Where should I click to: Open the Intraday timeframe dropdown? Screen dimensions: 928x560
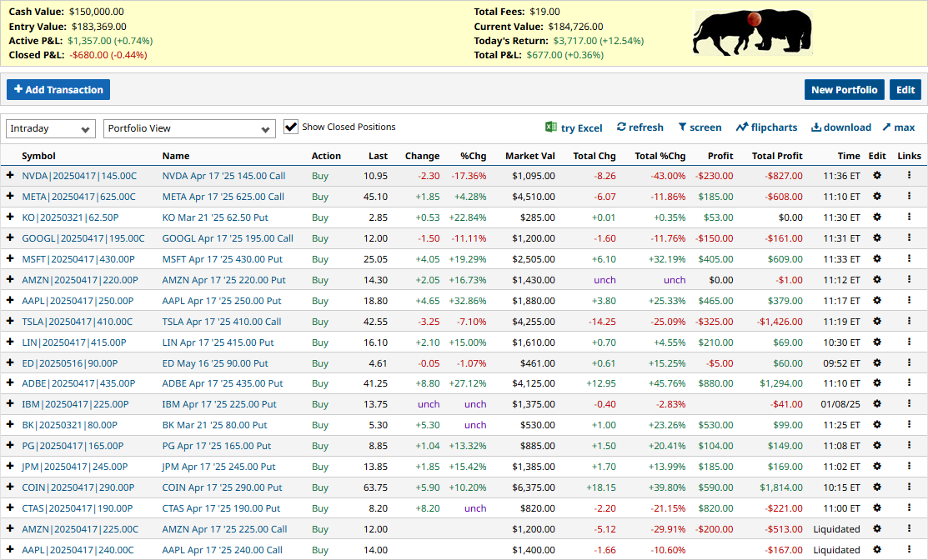tap(51, 128)
